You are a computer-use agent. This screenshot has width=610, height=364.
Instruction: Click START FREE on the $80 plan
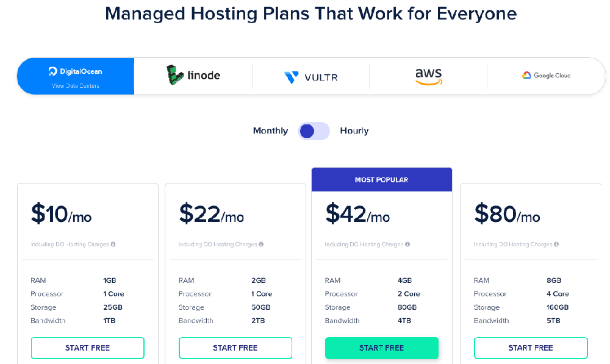[531, 348]
